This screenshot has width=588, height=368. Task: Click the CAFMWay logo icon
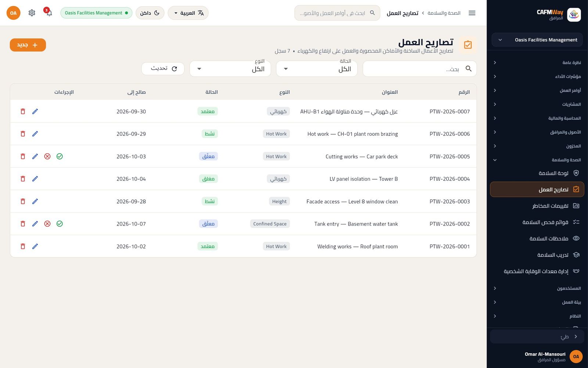click(574, 15)
